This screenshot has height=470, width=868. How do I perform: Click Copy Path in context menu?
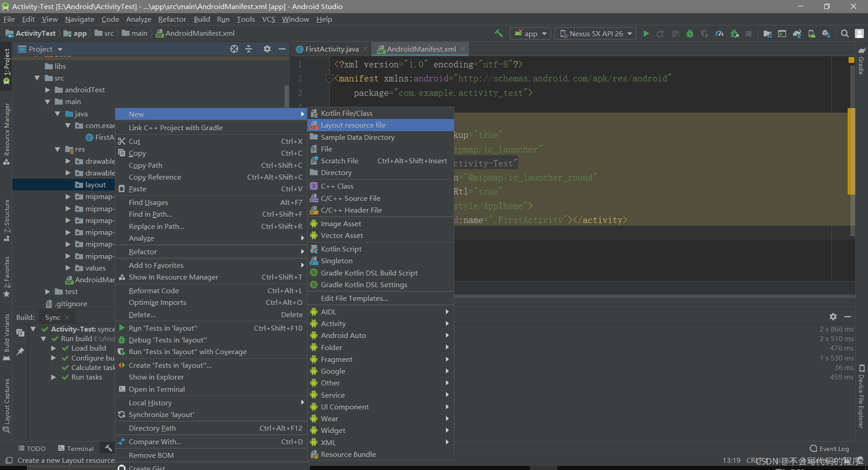pyautogui.click(x=211, y=166)
